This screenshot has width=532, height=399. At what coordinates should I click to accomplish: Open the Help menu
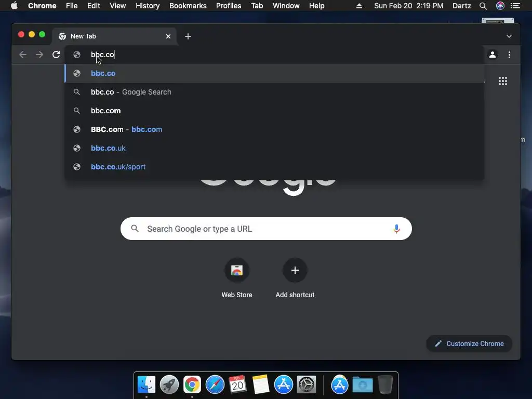(316, 6)
